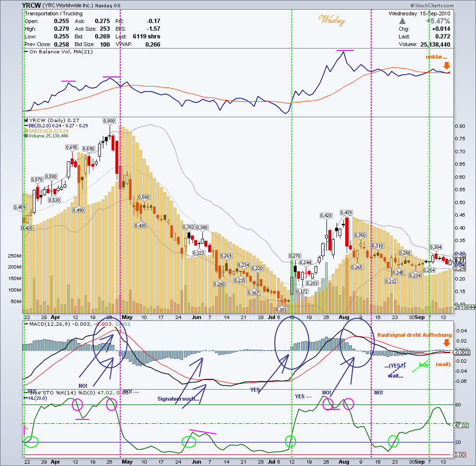
Task: Click the 0.350 price label
Action: point(360,235)
